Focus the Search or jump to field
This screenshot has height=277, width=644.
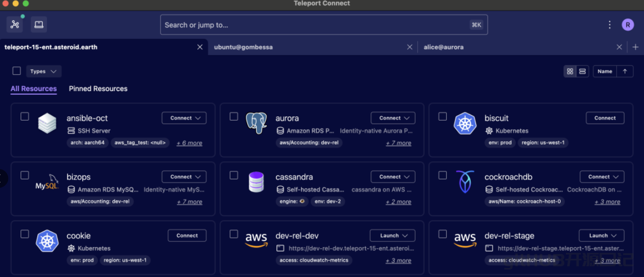coord(324,25)
